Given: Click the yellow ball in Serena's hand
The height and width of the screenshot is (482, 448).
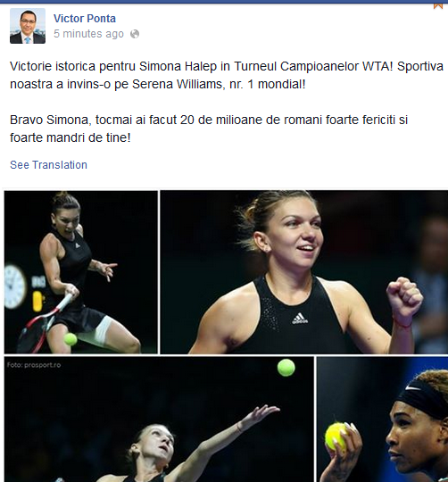Looking at the screenshot, I should 336,436.
